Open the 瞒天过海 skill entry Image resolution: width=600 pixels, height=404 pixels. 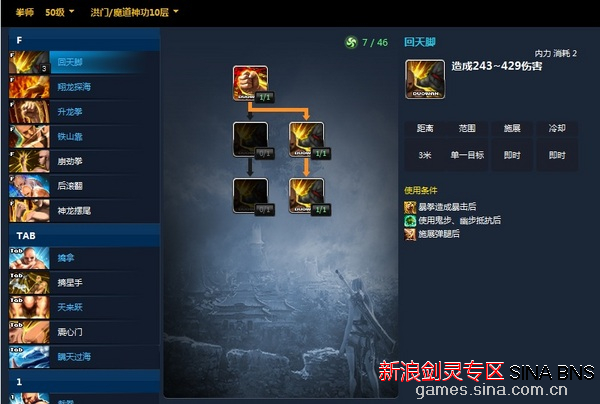tap(84, 357)
